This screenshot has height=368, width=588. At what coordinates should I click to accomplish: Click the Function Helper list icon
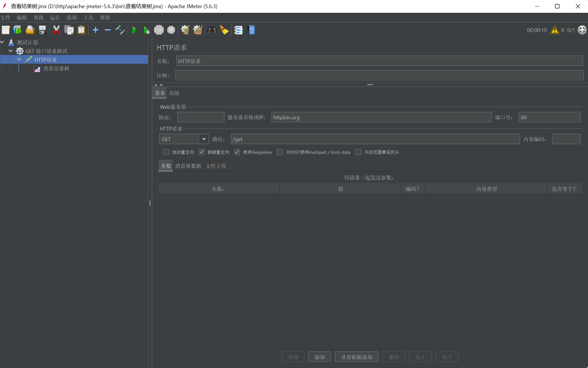point(238,30)
